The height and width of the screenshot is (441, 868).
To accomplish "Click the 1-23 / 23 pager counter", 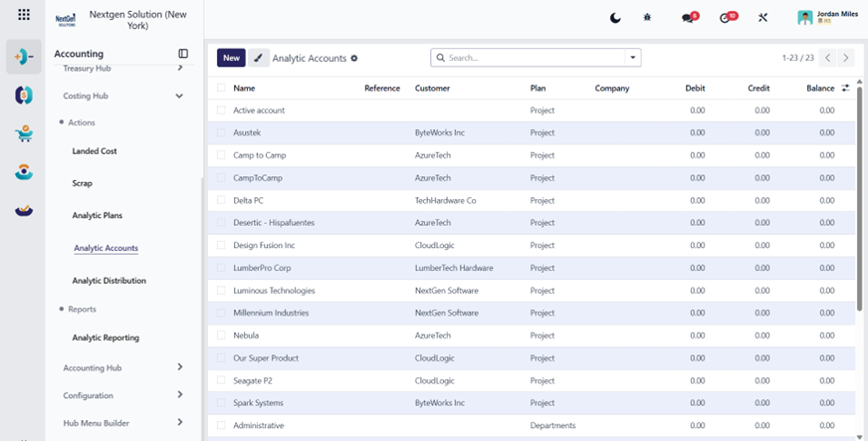I will (x=797, y=58).
